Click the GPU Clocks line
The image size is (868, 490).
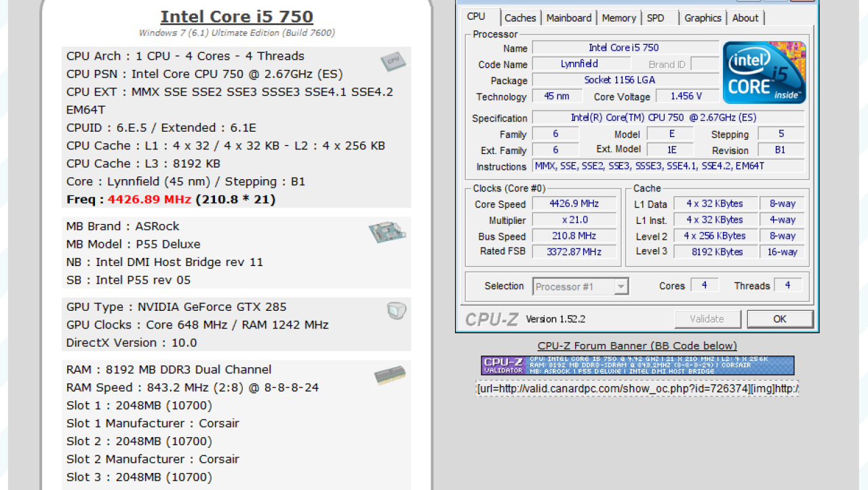click(x=197, y=325)
